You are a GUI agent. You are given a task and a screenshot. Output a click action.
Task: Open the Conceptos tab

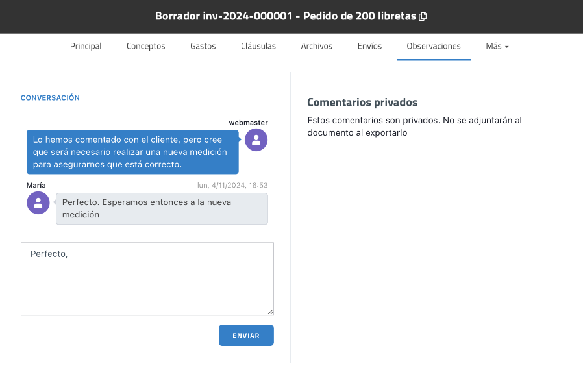click(145, 47)
